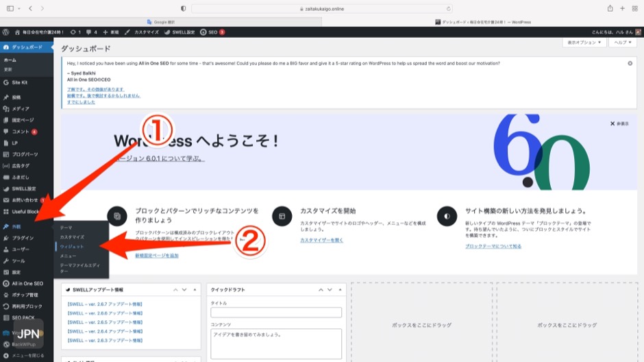
Task: Switch to the Google 翻訳 browser tab
Action: 161,21
